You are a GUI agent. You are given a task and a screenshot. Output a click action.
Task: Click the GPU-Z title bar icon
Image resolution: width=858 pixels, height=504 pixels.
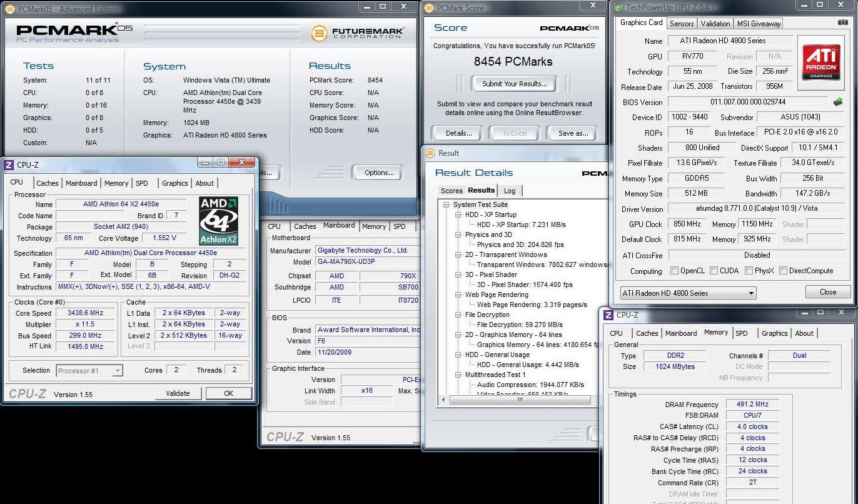point(617,8)
